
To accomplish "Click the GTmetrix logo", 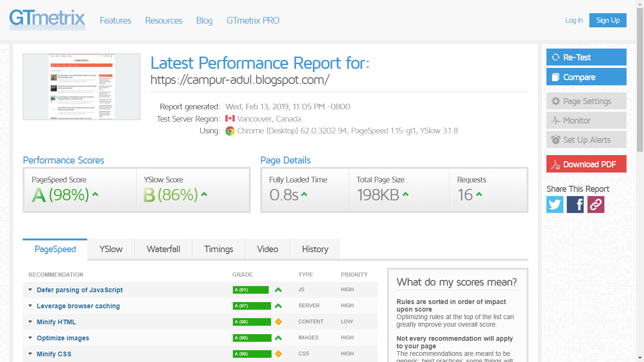I will 47,20.
